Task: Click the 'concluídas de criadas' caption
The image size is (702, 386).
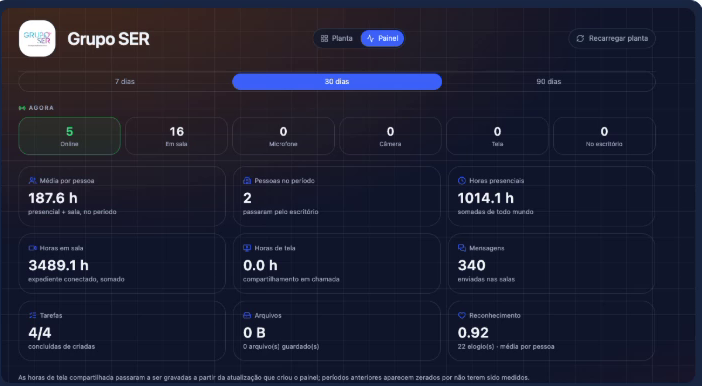Action: (x=61, y=347)
